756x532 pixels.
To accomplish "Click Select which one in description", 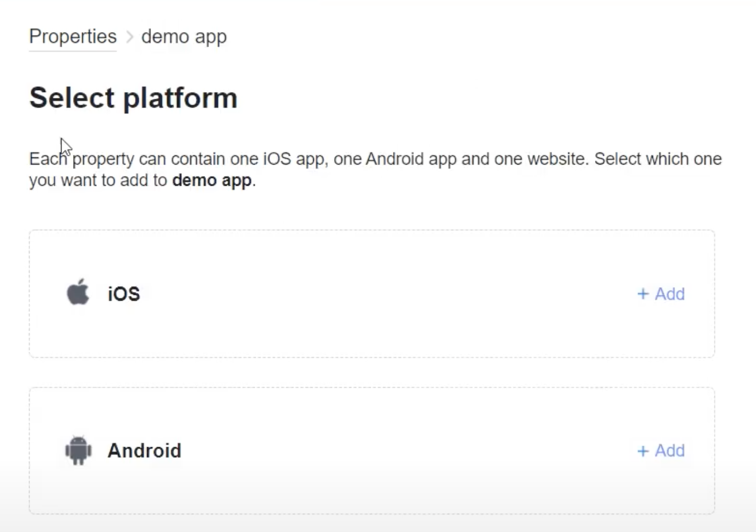I will click(x=658, y=159).
